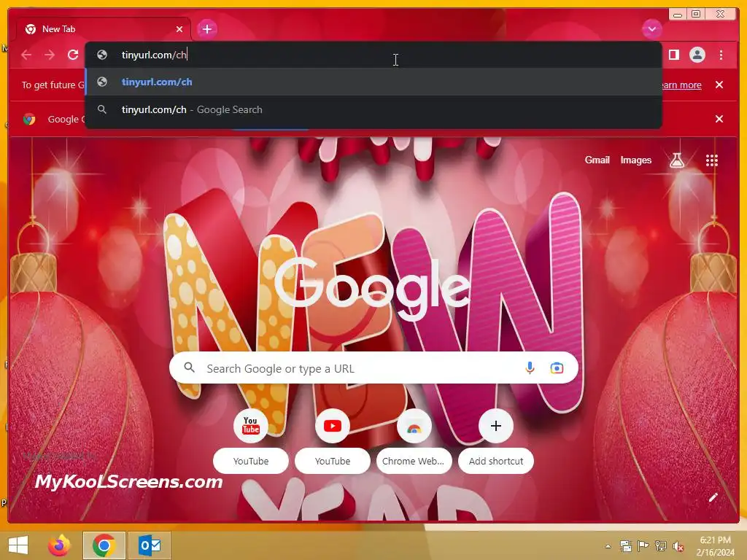The width and height of the screenshot is (747, 560).
Task: Open a new tab with the plus button
Action: click(206, 29)
